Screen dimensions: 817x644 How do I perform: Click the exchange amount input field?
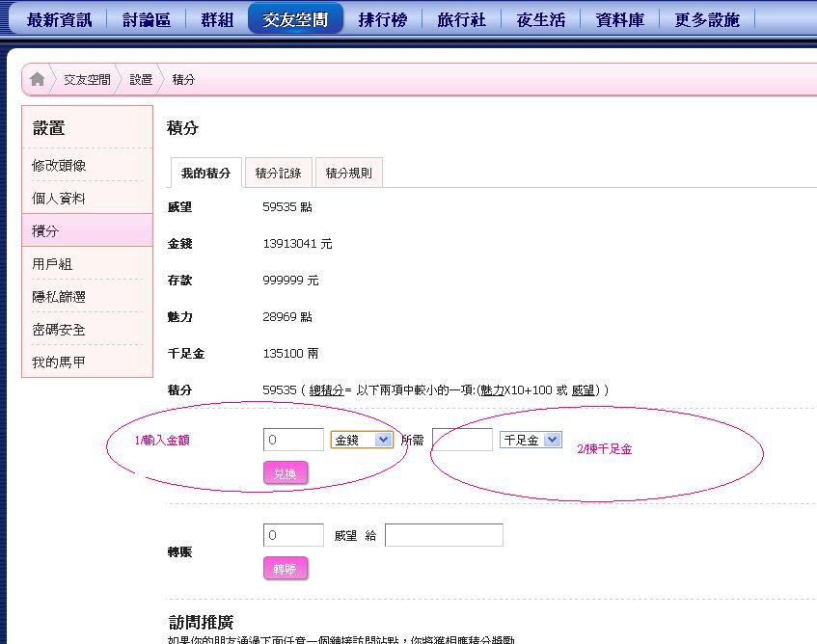[293, 440]
